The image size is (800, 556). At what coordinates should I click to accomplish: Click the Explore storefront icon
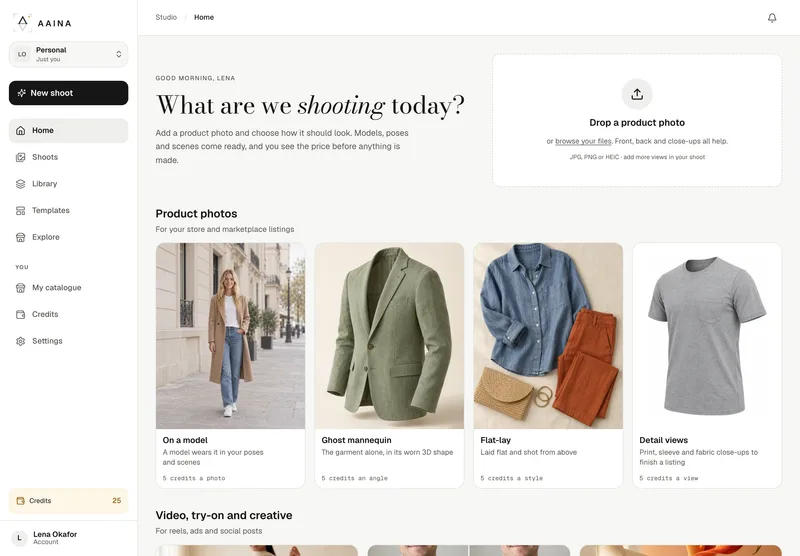(x=20, y=237)
